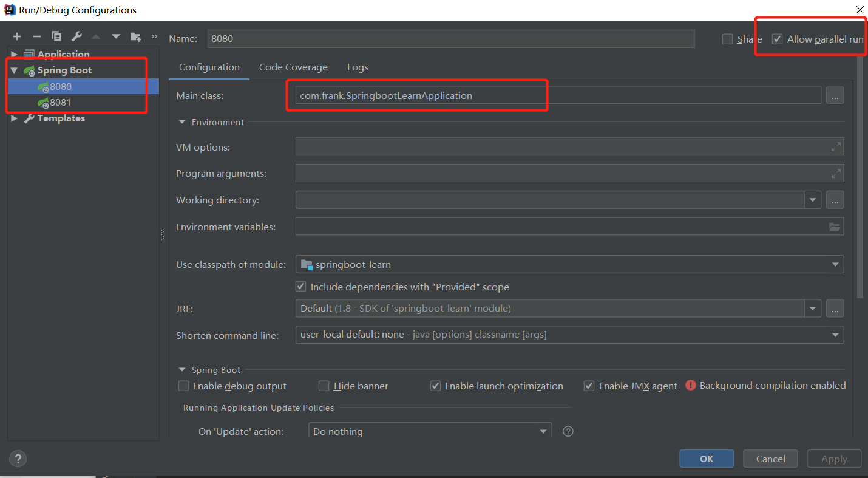
Task: Copy the selected configuration
Action: point(56,36)
